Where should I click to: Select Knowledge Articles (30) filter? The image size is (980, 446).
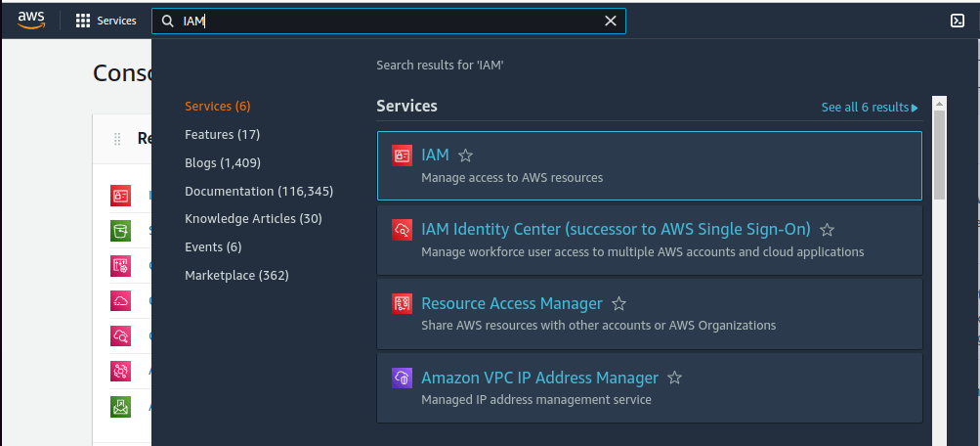point(254,219)
